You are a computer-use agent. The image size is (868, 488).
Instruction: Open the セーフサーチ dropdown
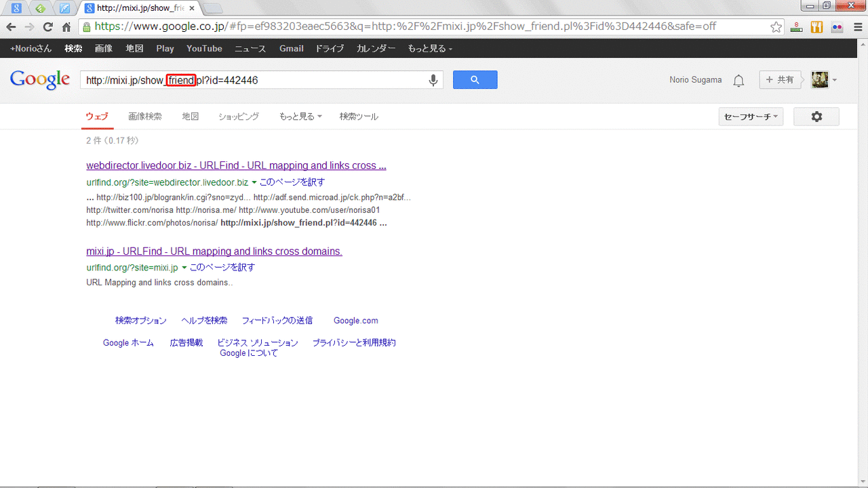tap(751, 117)
